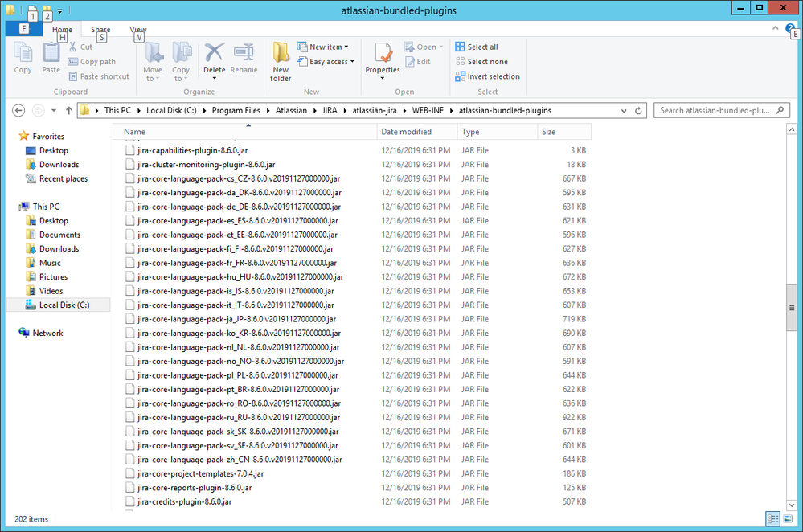Click Invert selection
The height and width of the screenshot is (532, 803).
488,76
